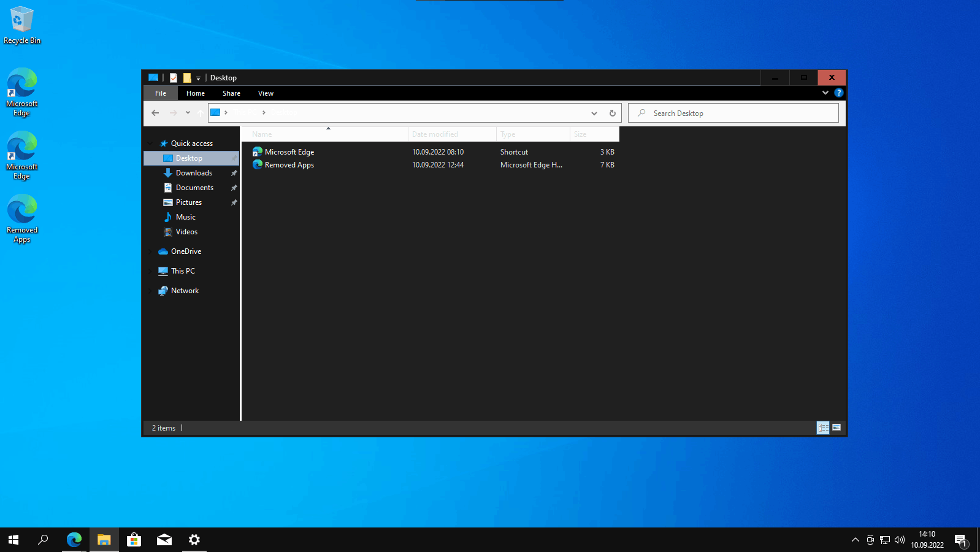The image size is (980, 552).
Task: Open the Windows Start menu
Action: pos(13,540)
